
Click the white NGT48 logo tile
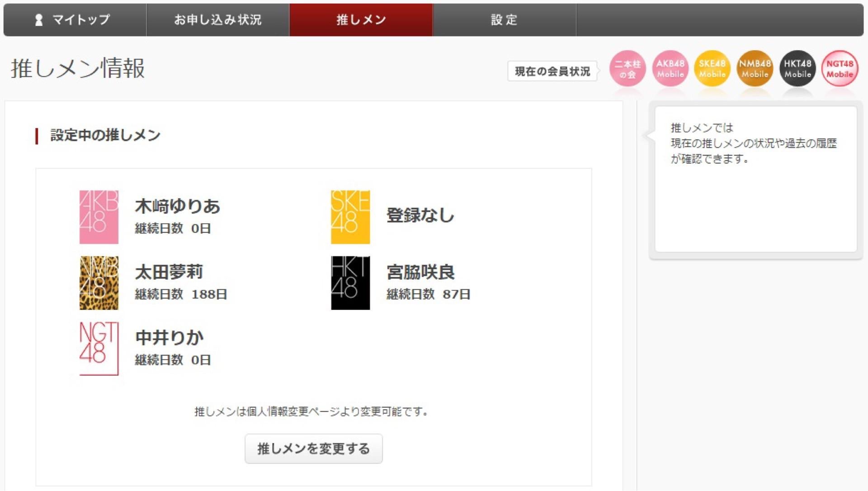(99, 348)
